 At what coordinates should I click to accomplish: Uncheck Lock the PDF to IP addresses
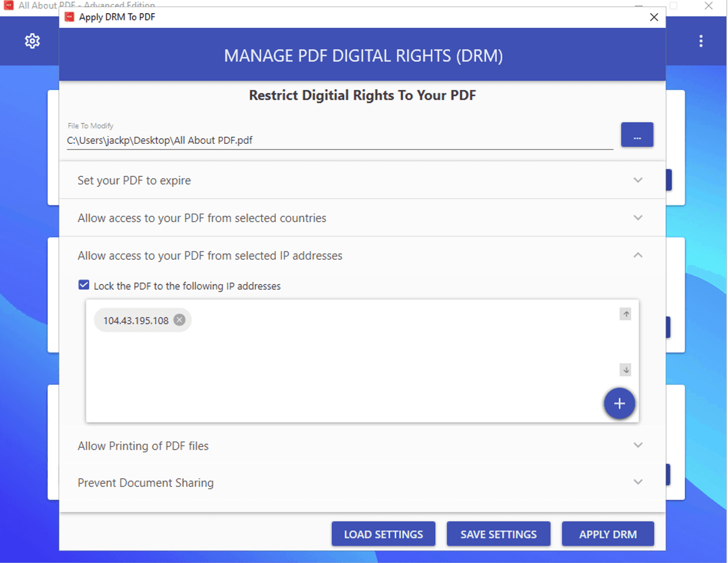(x=84, y=285)
